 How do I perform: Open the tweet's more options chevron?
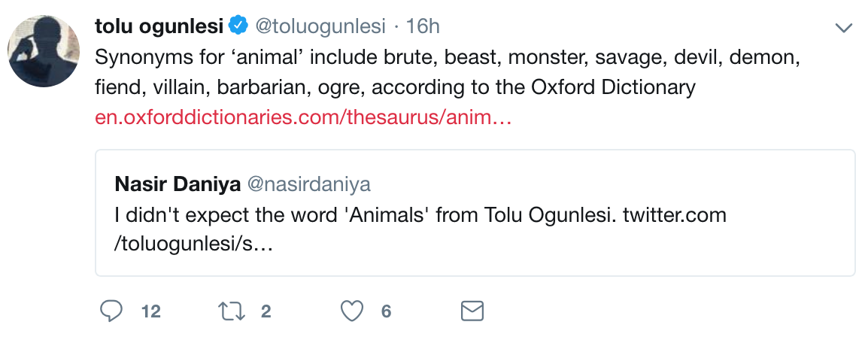pos(844,28)
